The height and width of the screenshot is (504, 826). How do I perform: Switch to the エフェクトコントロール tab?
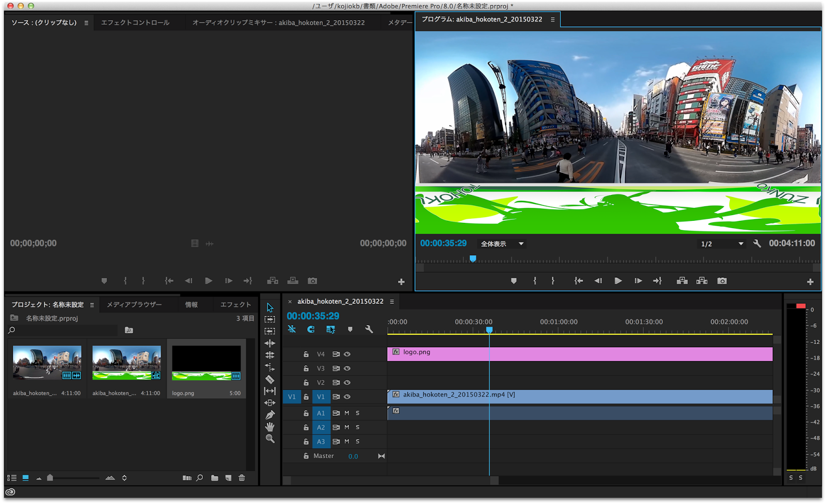[x=135, y=23]
